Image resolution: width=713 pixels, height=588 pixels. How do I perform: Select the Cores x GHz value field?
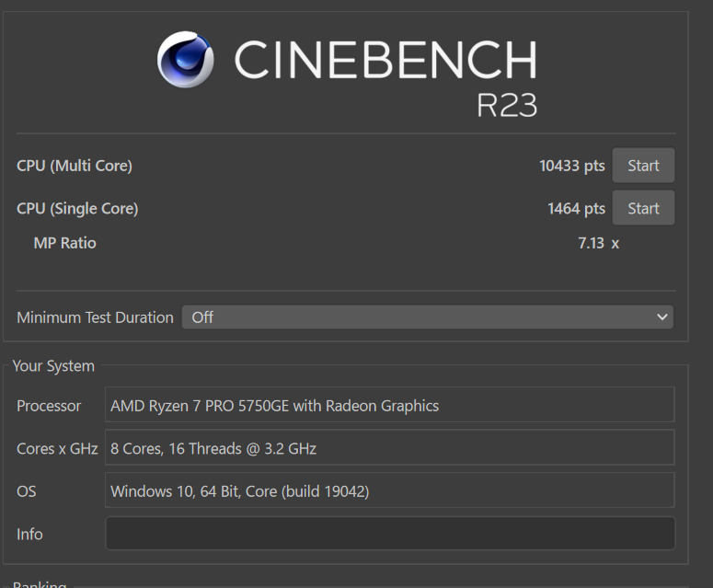click(390, 447)
